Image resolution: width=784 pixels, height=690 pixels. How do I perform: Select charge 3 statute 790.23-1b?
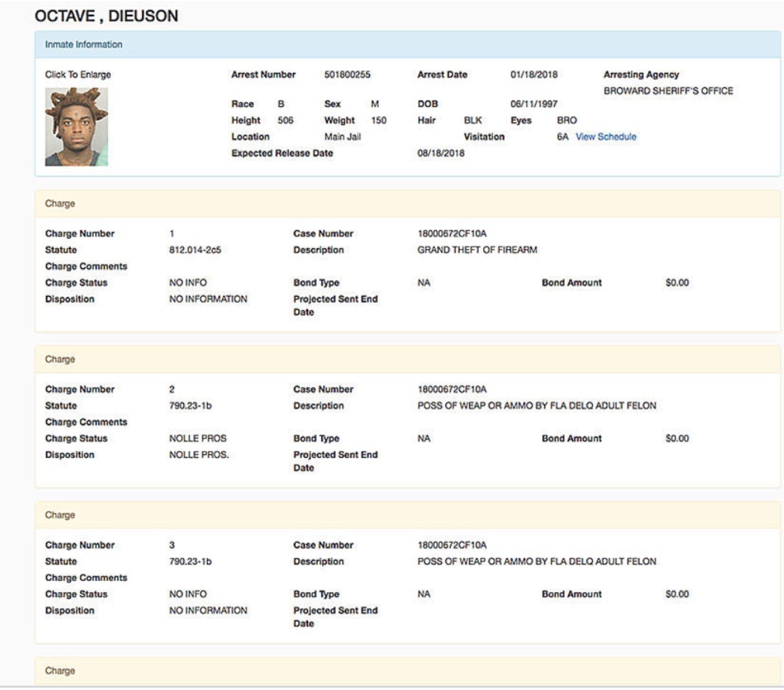tap(190, 562)
